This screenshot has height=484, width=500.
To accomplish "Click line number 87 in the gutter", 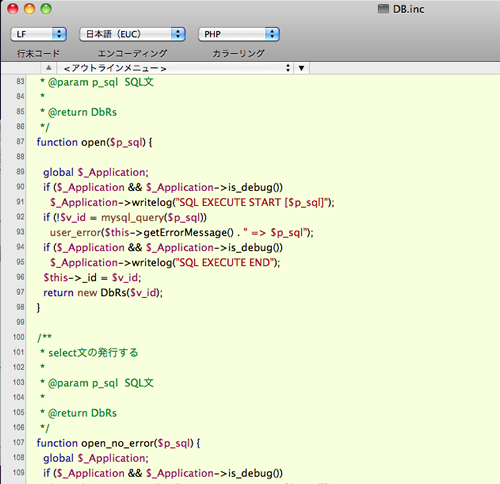I will pyautogui.click(x=20, y=142).
